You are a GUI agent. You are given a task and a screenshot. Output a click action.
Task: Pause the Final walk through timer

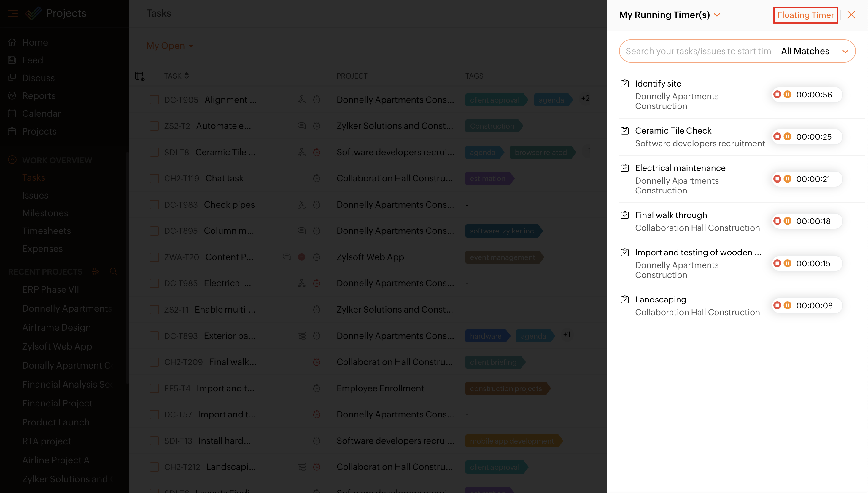point(788,221)
